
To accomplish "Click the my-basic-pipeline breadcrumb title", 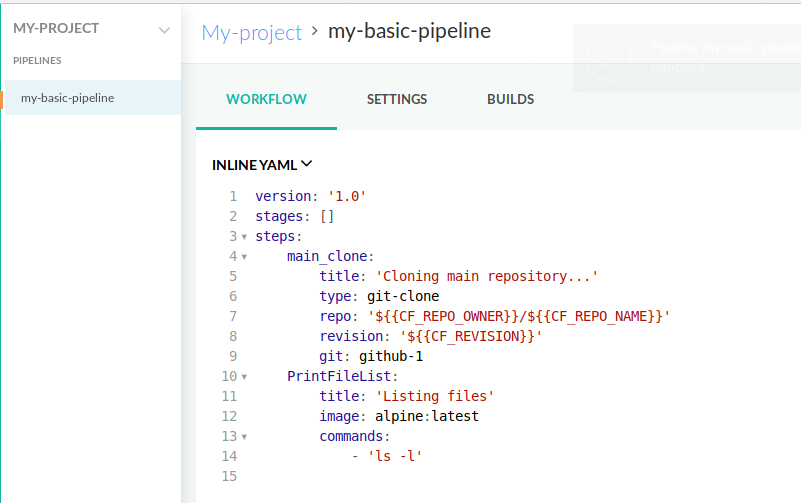I will coord(411,31).
